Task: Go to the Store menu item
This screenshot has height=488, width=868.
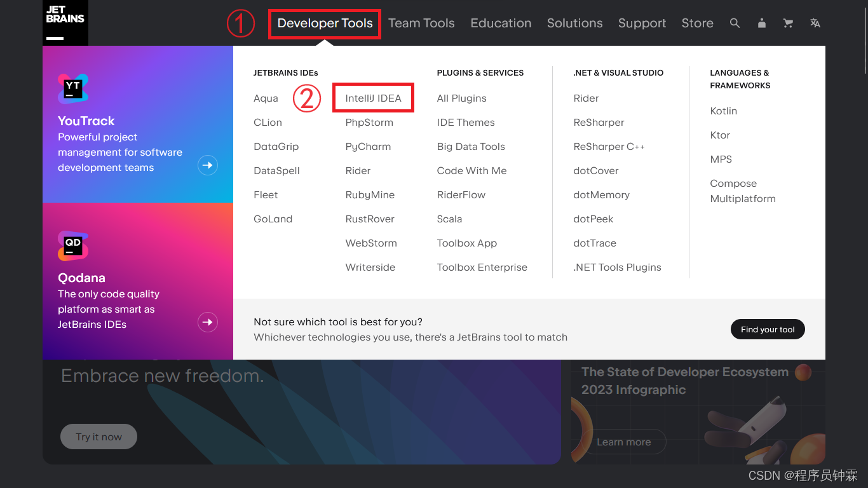Action: [697, 24]
